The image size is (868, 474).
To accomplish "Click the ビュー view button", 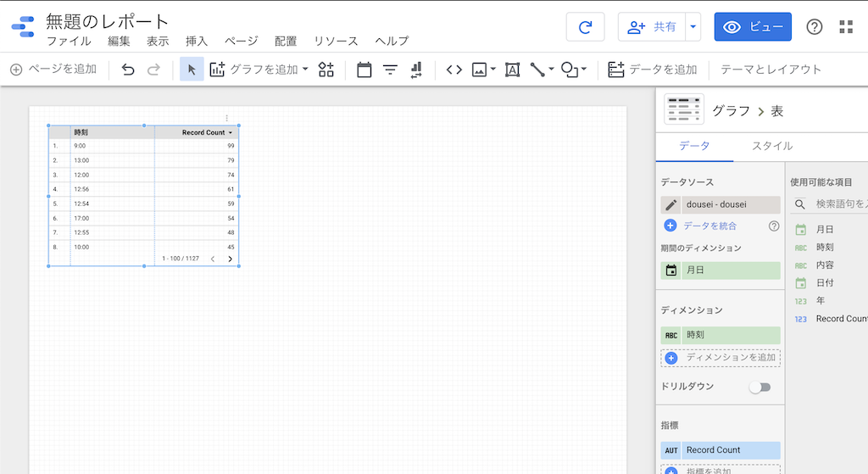I will [x=753, y=26].
